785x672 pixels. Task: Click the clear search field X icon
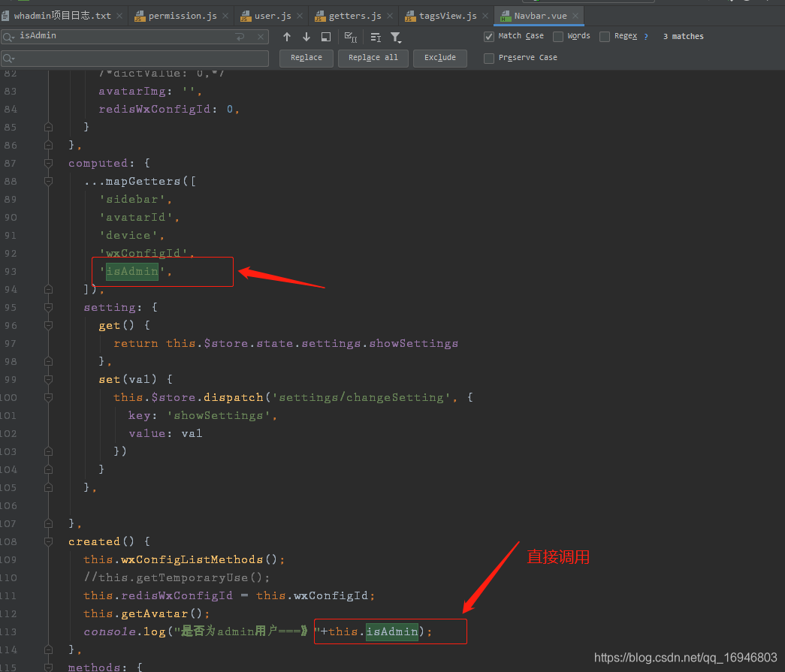pos(260,36)
